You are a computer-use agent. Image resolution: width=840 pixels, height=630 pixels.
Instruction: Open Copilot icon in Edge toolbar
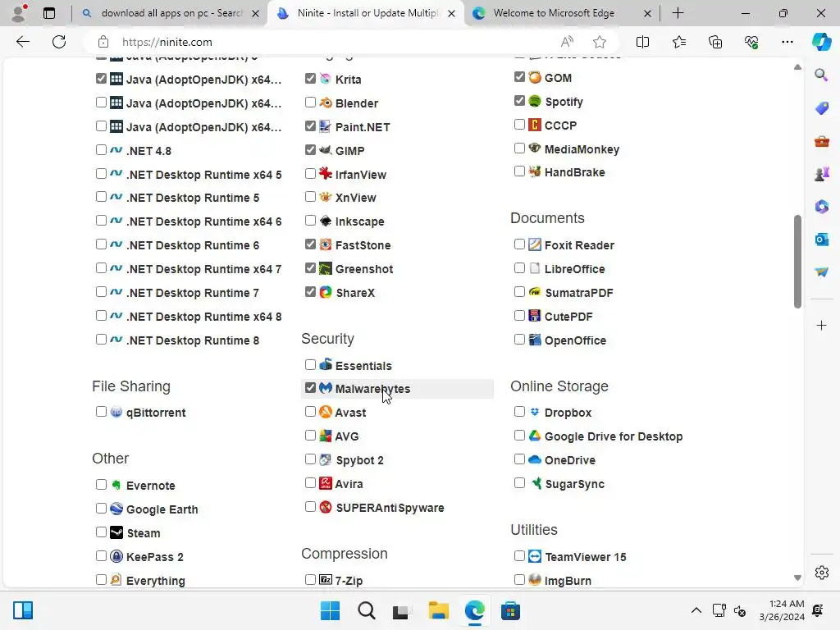pos(821,42)
